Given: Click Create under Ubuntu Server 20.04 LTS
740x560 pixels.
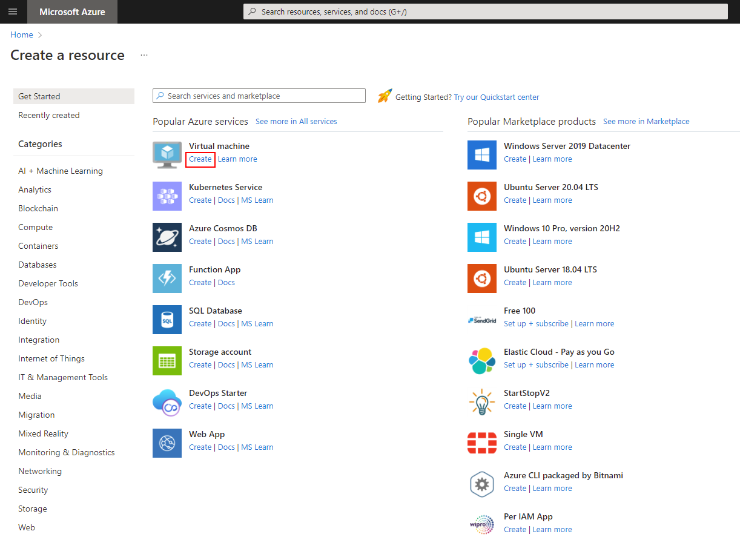Looking at the screenshot, I should pos(515,200).
